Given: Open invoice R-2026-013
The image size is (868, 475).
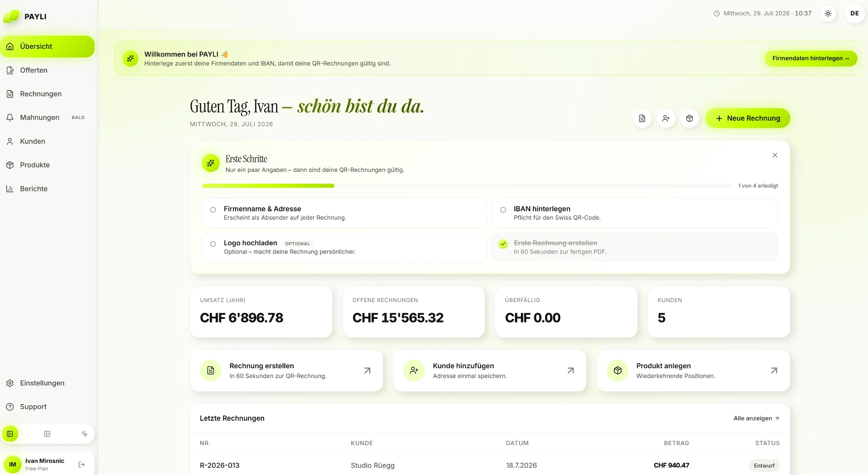Looking at the screenshot, I should [220, 465].
